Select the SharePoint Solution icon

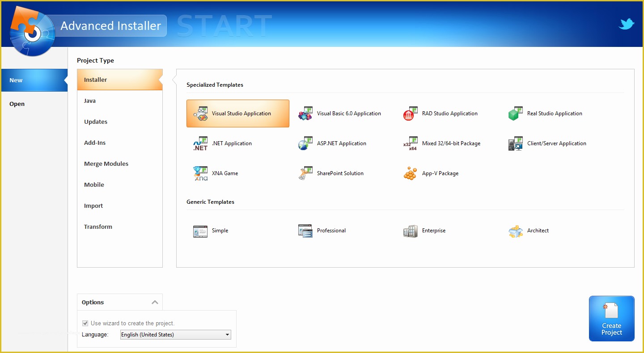[305, 173]
